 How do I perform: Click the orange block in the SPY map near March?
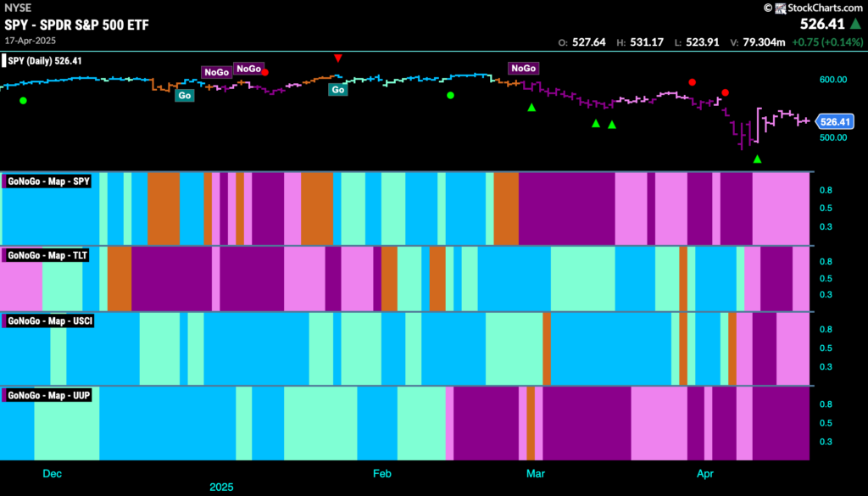[506, 208]
